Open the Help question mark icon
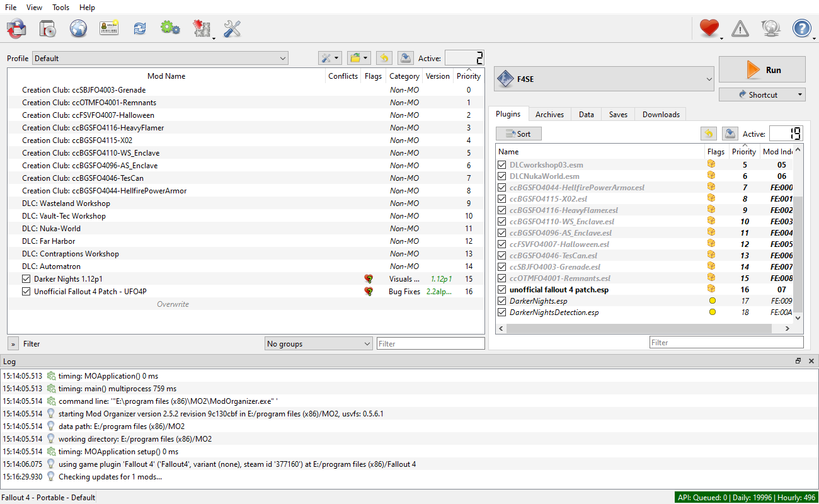This screenshot has width=819, height=504. (x=801, y=28)
